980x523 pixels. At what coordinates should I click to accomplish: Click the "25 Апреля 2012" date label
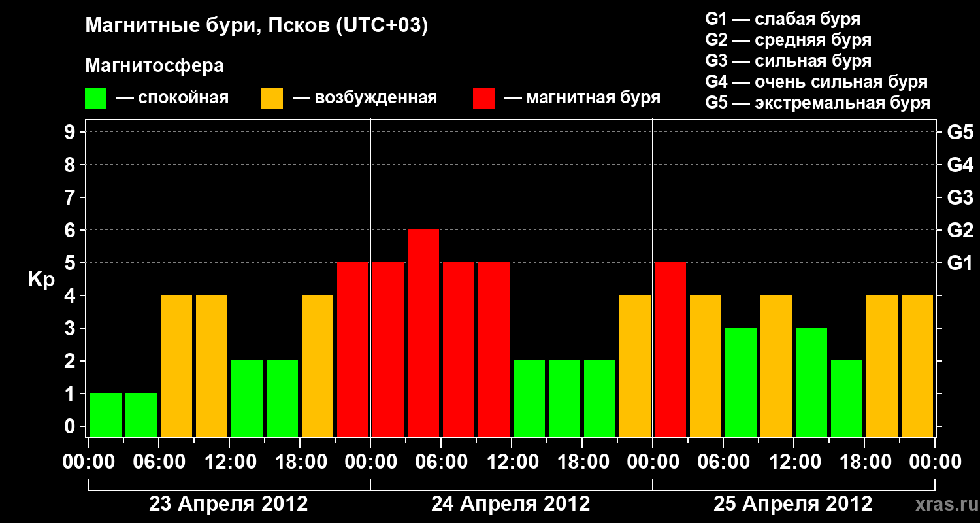point(793,504)
